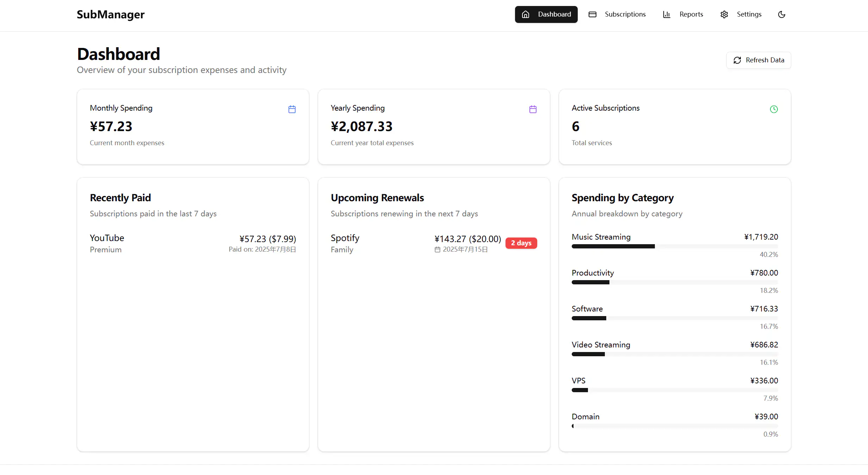The height and width of the screenshot is (475, 868).
Task: Click the credit card Subscriptions icon
Action: (x=592, y=14)
